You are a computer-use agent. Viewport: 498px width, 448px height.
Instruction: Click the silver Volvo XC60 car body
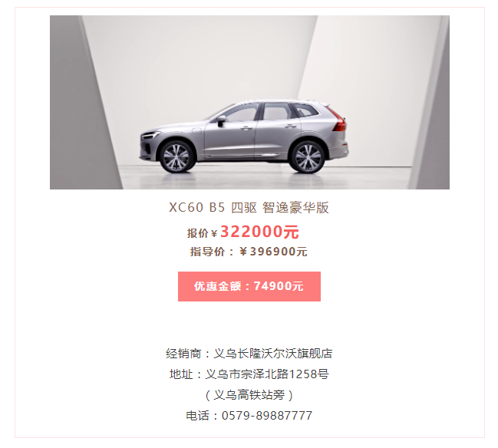tap(244, 137)
